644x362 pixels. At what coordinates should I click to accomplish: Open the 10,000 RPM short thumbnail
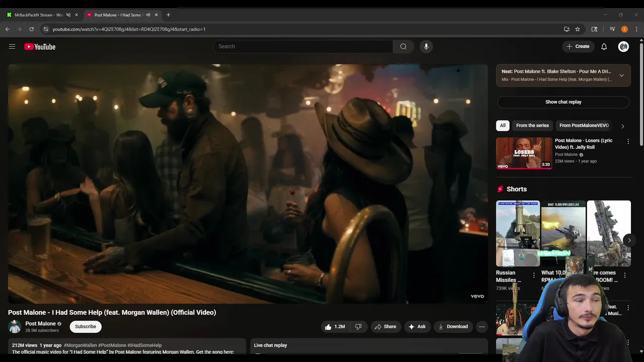pyautogui.click(x=563, y=233)
